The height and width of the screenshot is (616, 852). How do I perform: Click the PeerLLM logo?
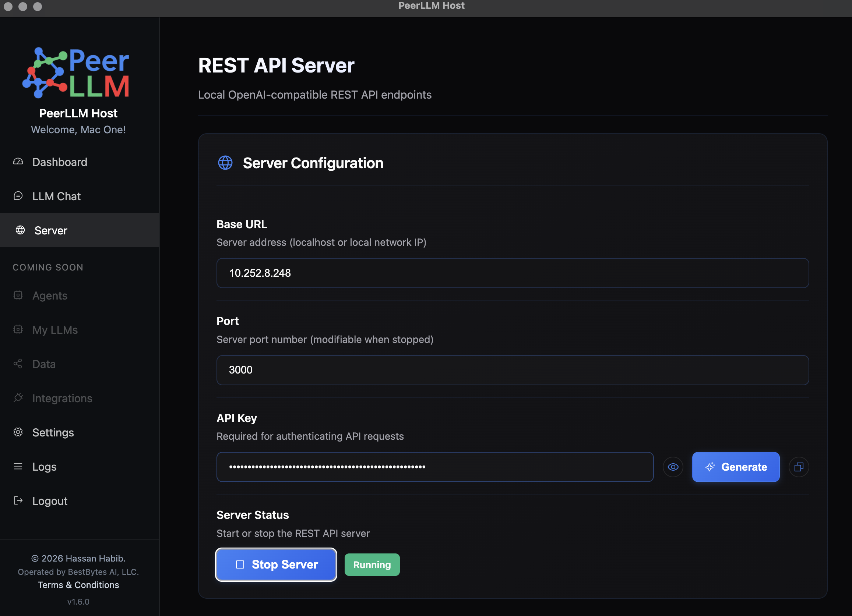pyautogui.click(x=75, y=73)
